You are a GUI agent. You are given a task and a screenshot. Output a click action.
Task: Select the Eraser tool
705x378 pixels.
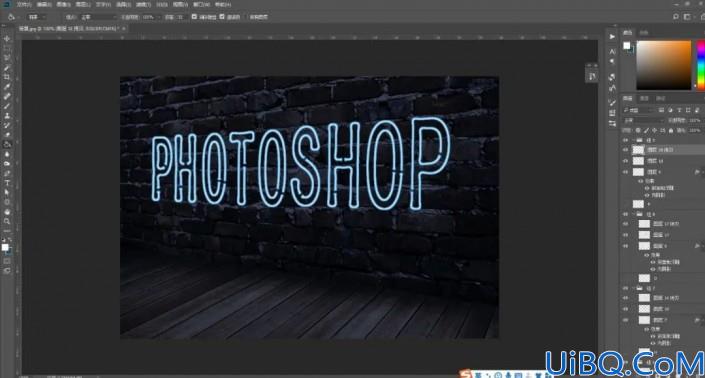click(x=7, y=135)
